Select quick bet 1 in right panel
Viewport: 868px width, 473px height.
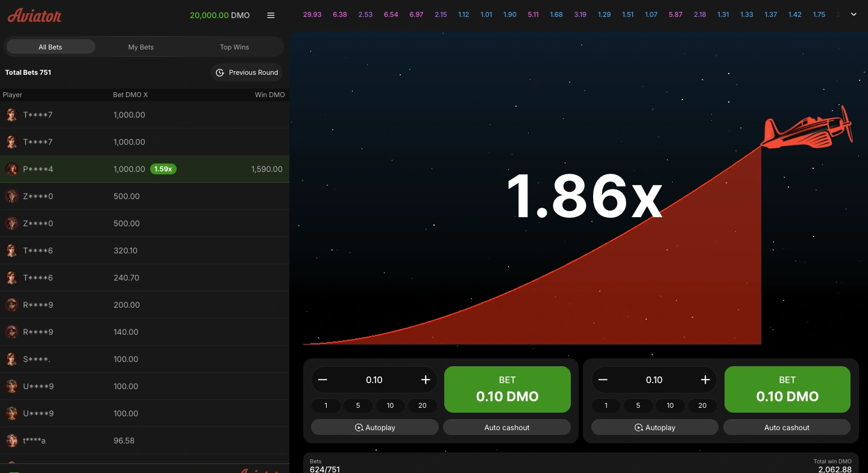[606, 405]
